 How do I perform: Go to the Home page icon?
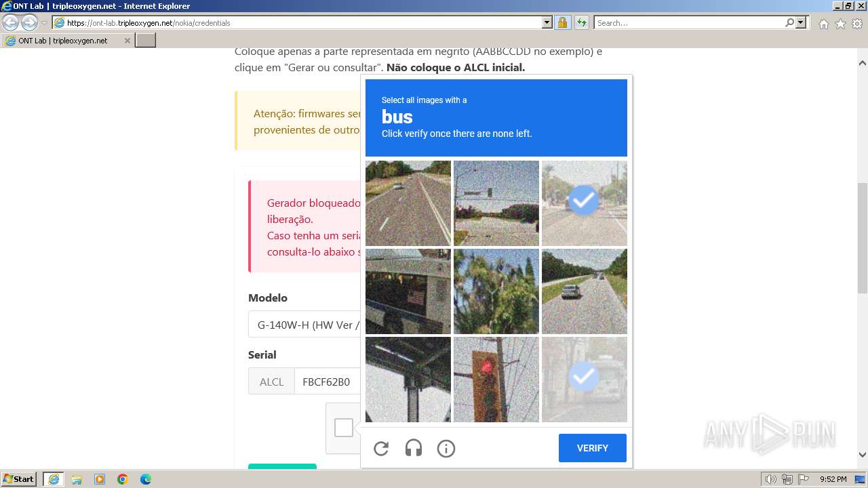point(823,24)
